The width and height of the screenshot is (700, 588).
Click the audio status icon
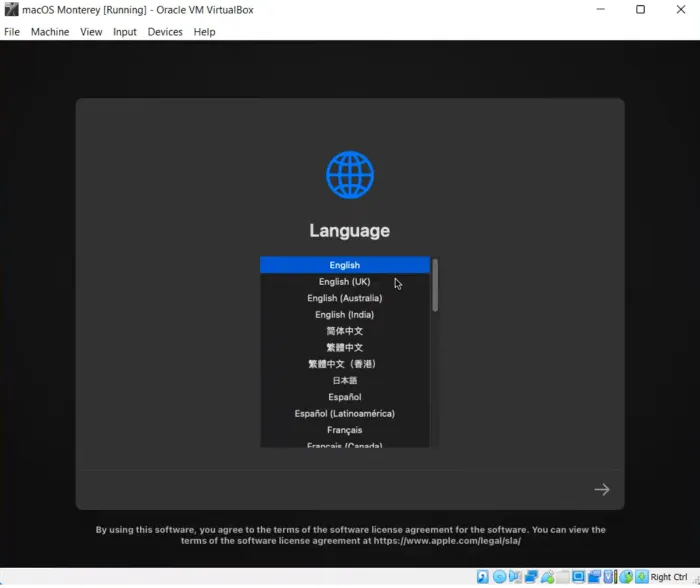[515, 577]
